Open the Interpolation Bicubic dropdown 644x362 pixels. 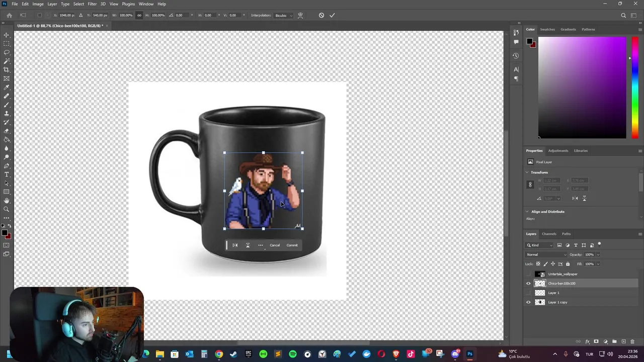click(x=284, y=15)
